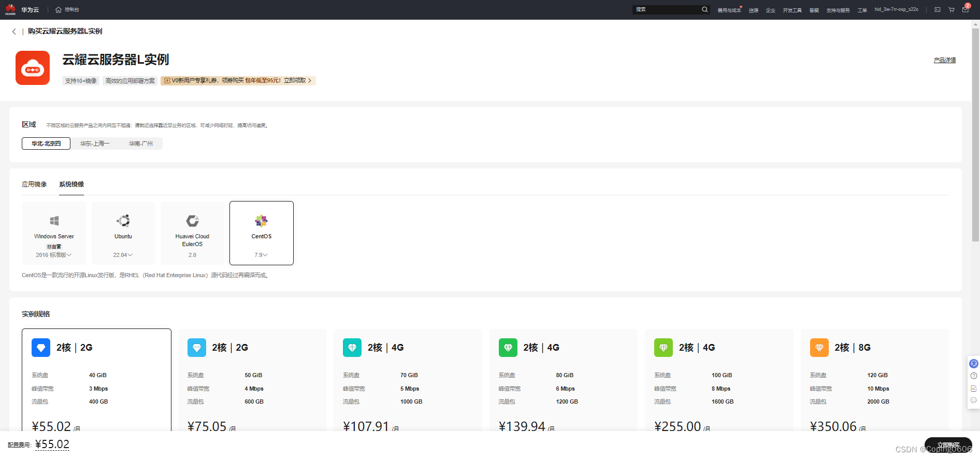Switch to the 应用镜像 tab
This screenshot has width=980, height=459.
point(34,184)
